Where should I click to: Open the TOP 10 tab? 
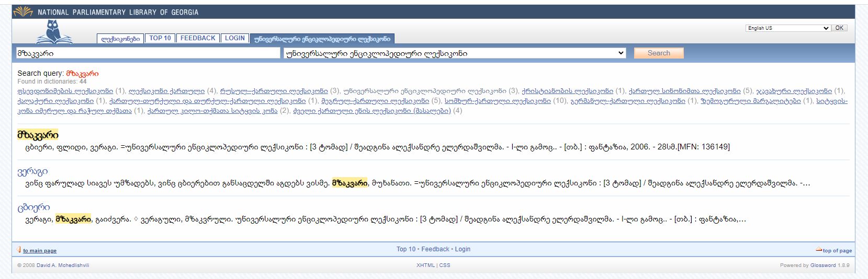(x=160, y=38)
